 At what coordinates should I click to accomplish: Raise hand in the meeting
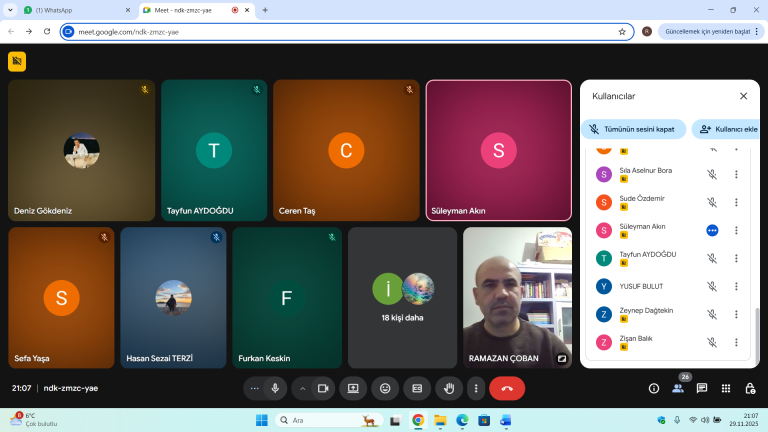(450, 388)
